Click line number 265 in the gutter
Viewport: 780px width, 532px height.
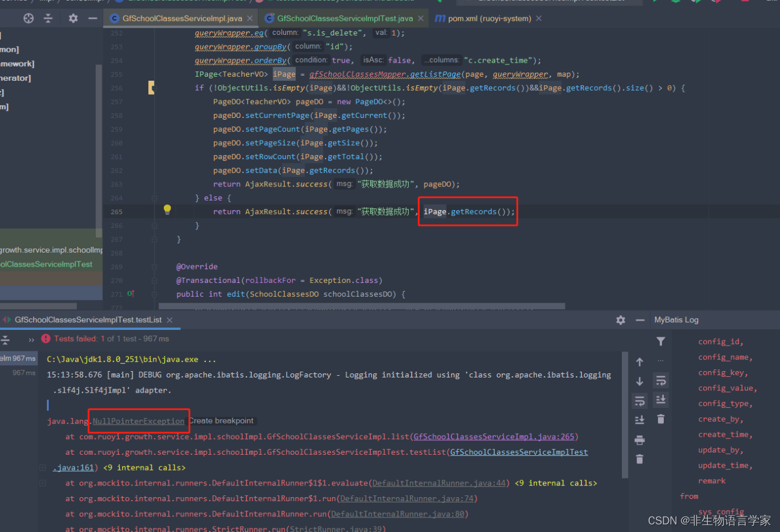coord(116,212)
